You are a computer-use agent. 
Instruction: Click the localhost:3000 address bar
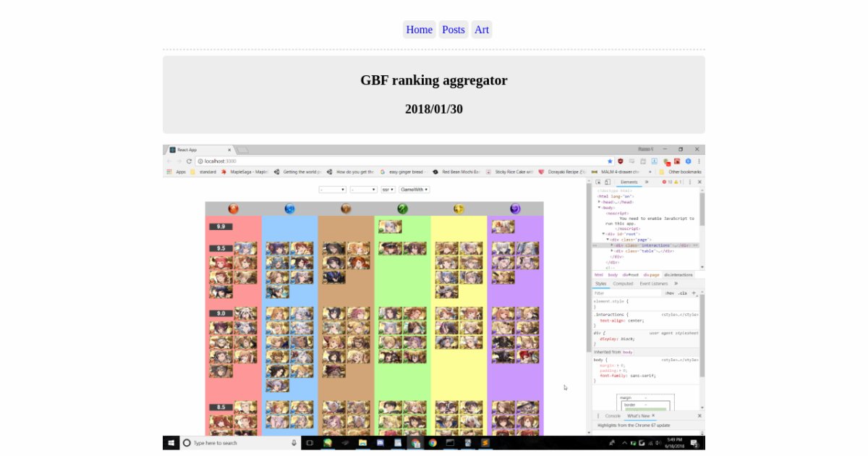398,161
